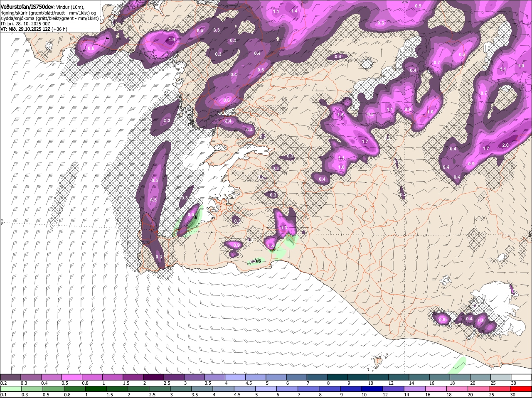The height and width of the screenshot is (398, 532).
Task: Click the '20W' longitude label
Action: [x=405, y=2]
